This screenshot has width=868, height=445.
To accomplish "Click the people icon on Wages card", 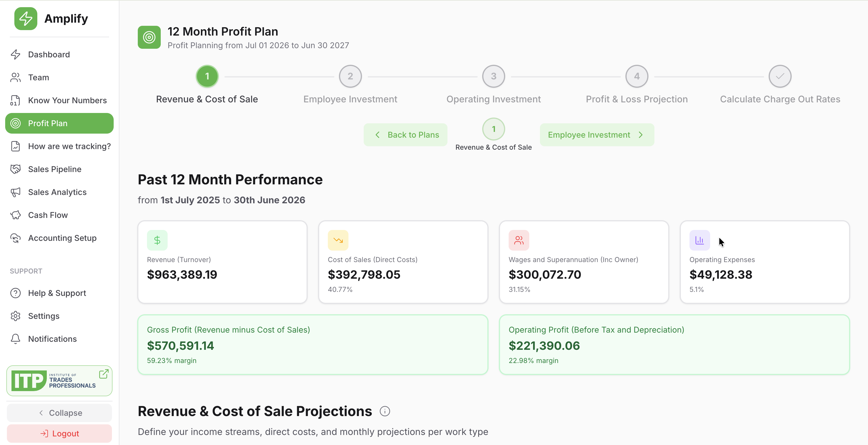I will point(519,240).
